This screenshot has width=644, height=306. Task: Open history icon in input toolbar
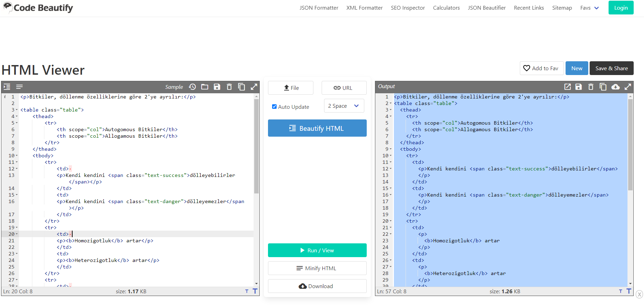192,87
